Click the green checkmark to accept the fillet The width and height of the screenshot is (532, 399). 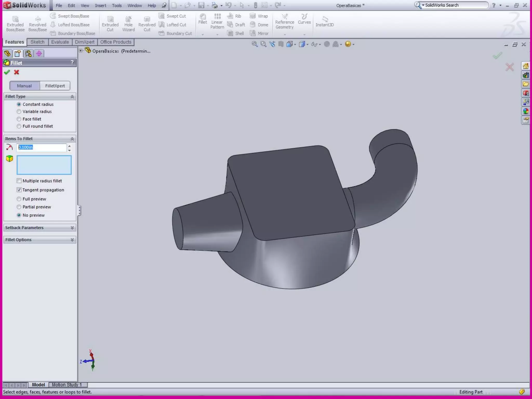coord(7,72)
